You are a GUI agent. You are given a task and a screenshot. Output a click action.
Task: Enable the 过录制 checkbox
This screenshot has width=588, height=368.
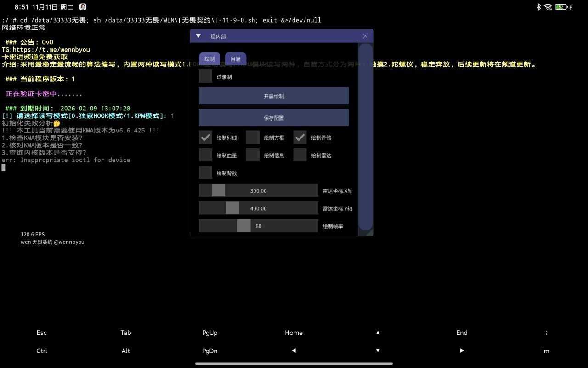click(206, 76)
